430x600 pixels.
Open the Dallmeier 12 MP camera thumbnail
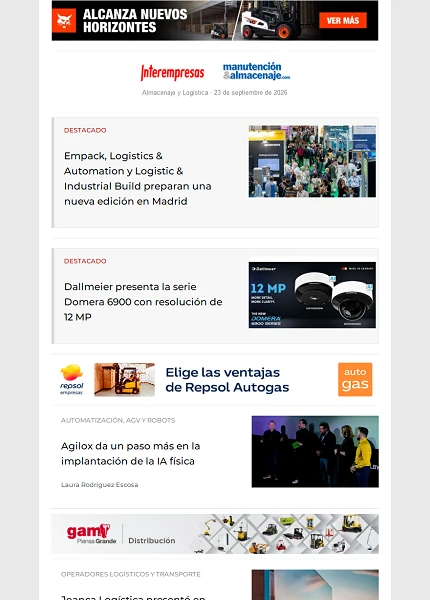[312, 295]
